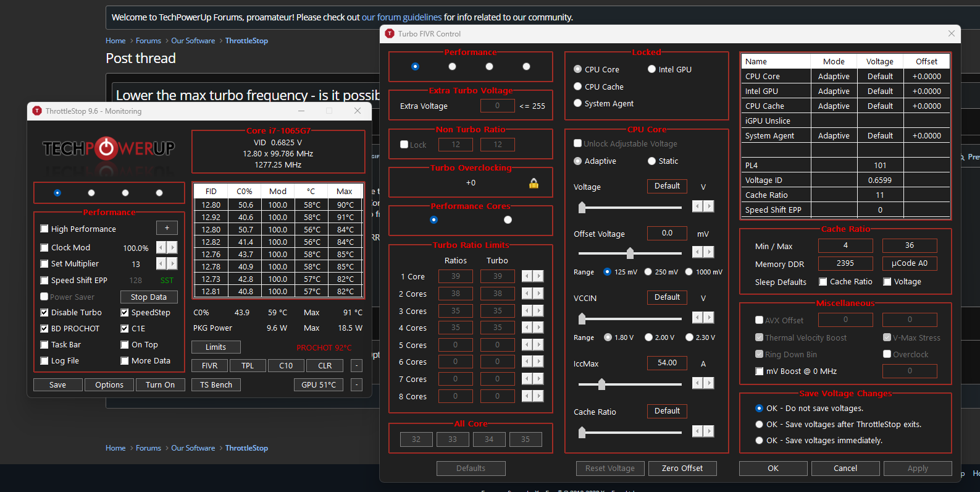Click minus button next to GPU 51°C

pos(356,384)
